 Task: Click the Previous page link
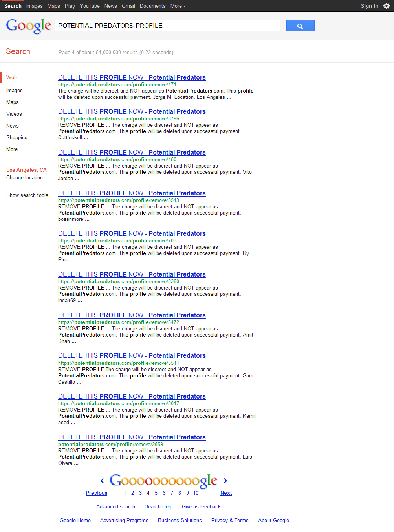[96, 493]
